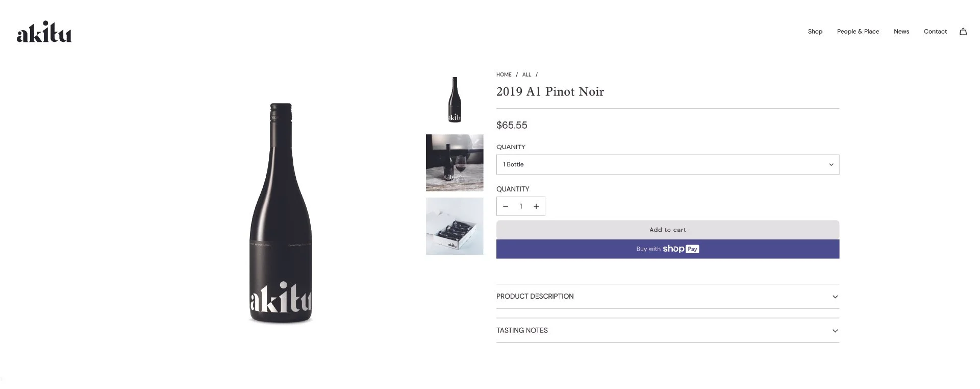Expand the Product Description section
980x389 pixels.
pos(667,296)
